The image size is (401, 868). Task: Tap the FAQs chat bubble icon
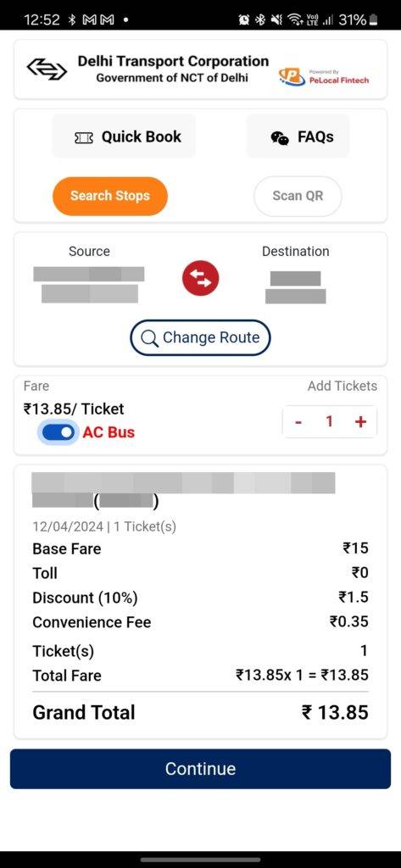(x=280, y=138)
